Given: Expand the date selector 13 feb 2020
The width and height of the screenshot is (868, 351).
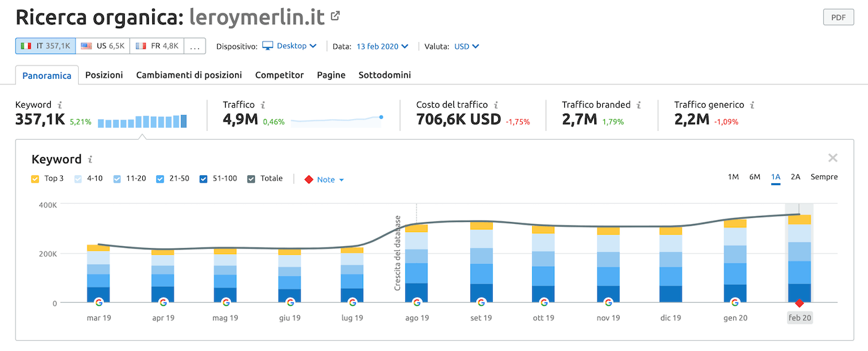Looking at the screenshot, I should tap(383, 46).
